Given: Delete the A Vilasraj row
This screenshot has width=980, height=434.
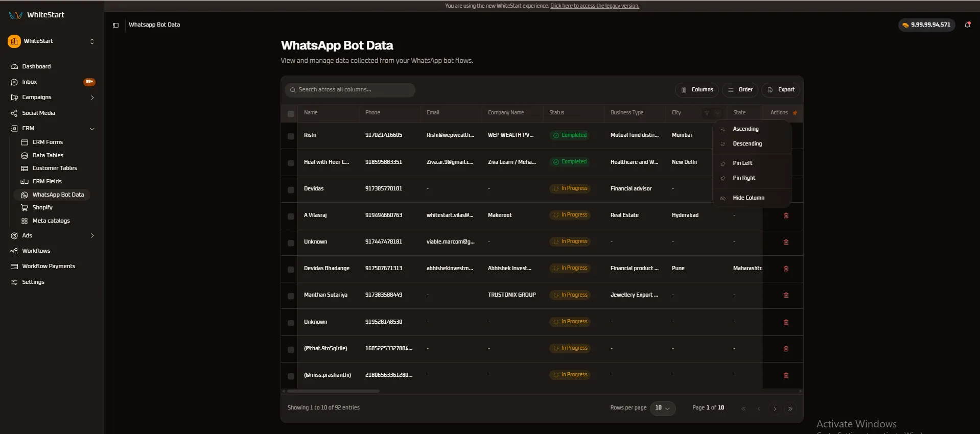Looking at the screenshot, I should (x=786, y=215).
